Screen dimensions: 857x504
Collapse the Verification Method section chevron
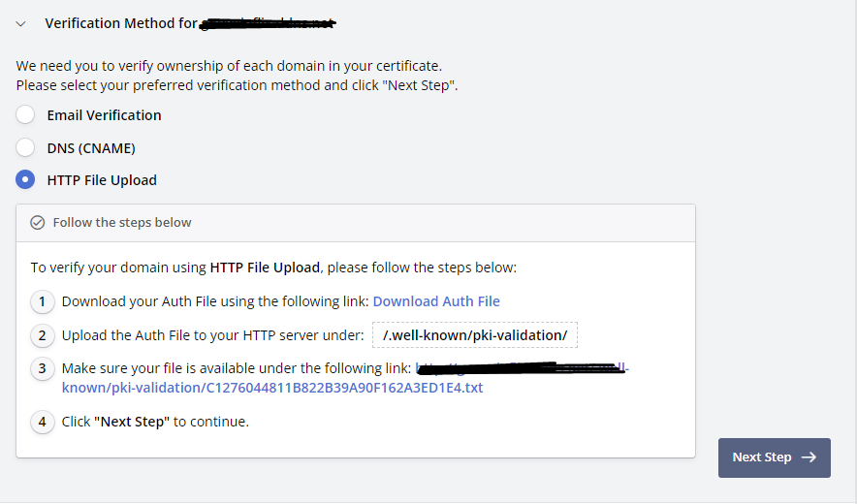(x=21, y=23)
